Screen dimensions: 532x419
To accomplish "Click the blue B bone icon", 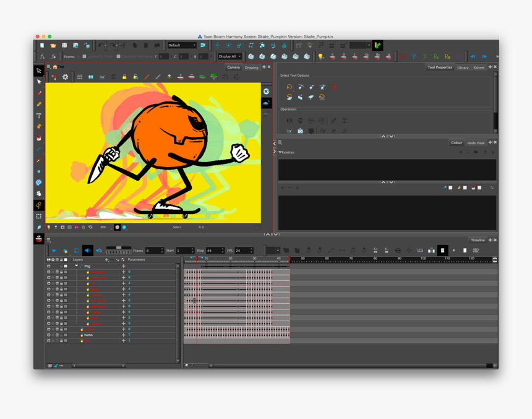I will [414, 56].
